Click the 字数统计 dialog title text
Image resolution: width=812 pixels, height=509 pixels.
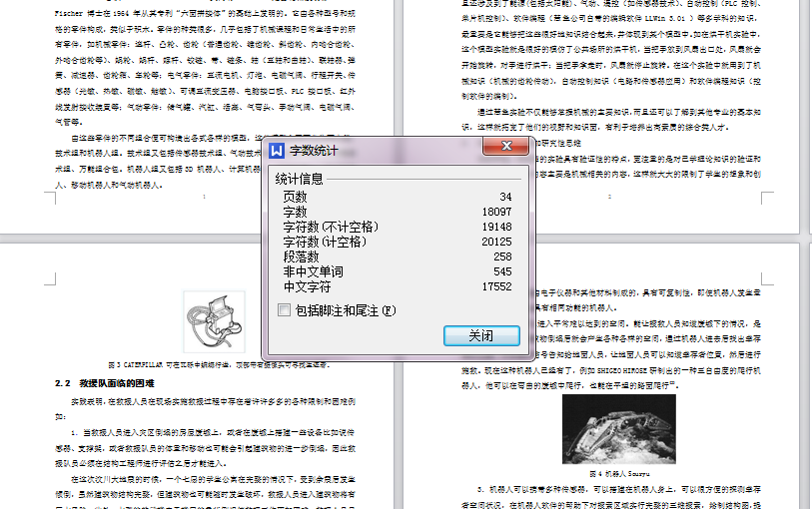314,151
